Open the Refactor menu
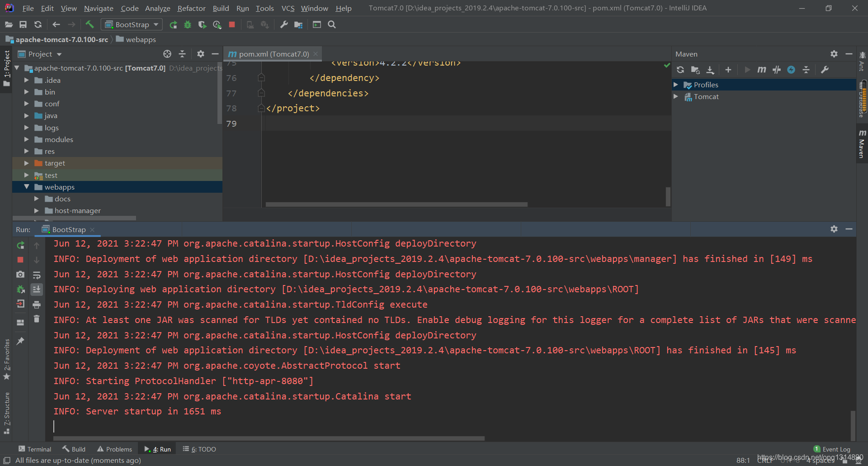Viewport: 868px width, 466px height. pyautogui.click(x=191, y=8)
